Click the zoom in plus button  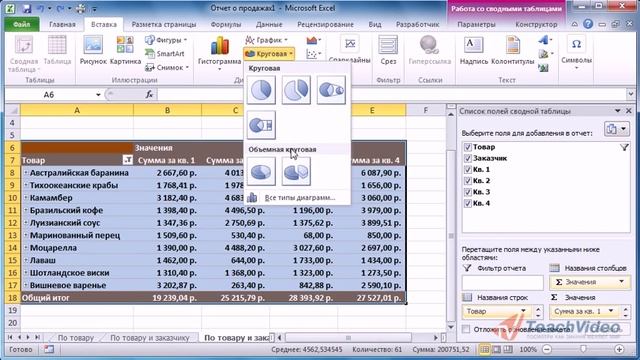619,349
